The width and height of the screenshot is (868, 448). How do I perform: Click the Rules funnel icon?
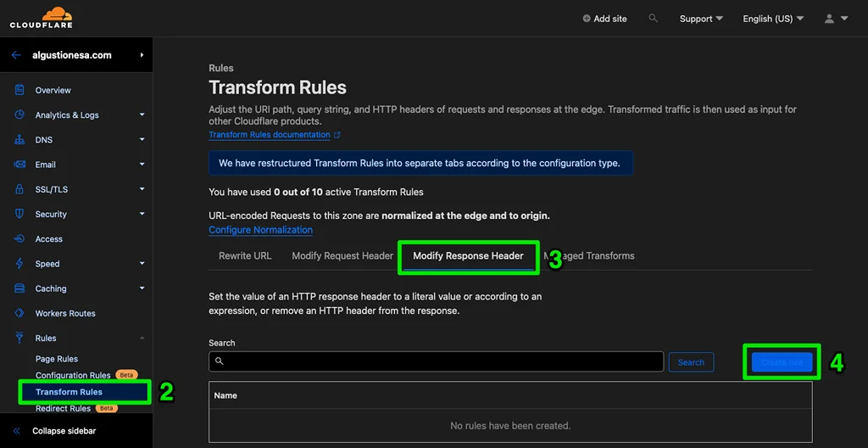(19, 338)
